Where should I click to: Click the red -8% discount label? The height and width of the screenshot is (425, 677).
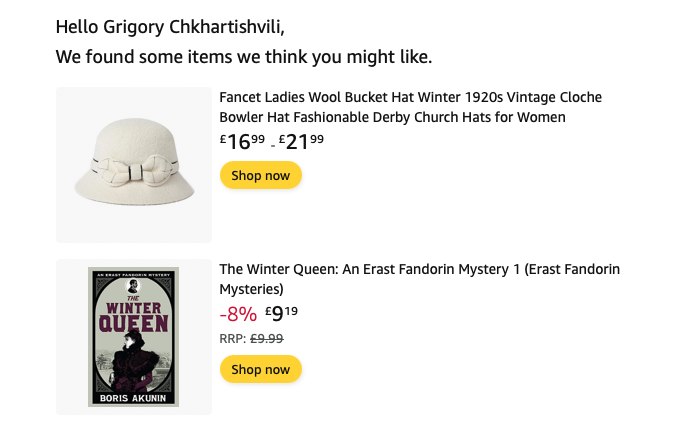[238, 314]
